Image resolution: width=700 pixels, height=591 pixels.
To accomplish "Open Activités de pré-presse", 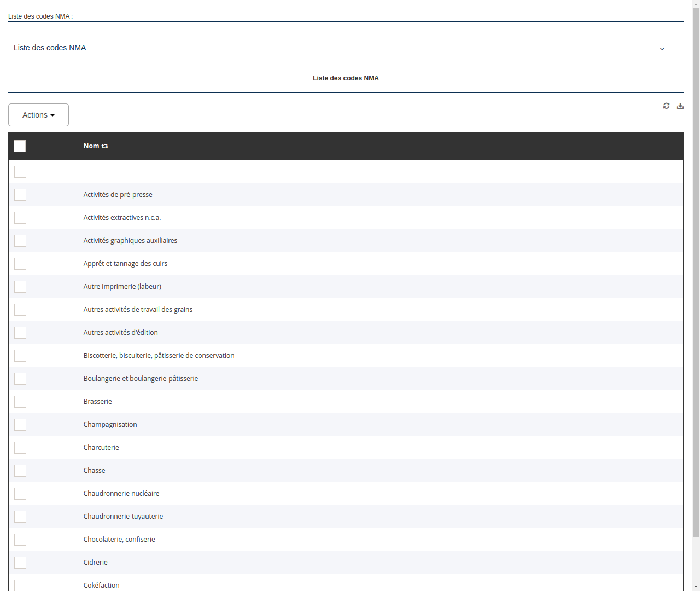I will [118, 194].
